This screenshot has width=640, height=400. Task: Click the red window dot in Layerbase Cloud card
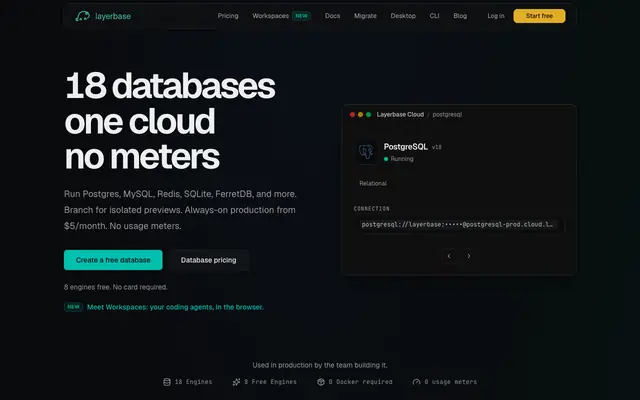pyautogui.click(x=352, y=115)
